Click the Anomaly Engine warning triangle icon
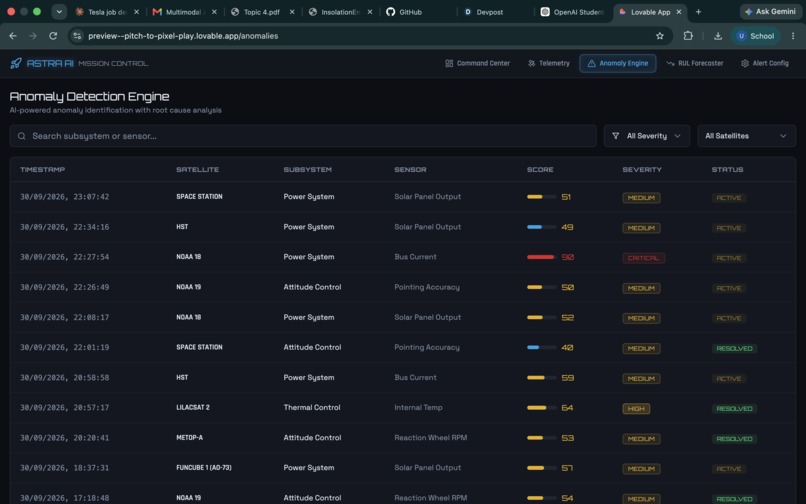The height and width of the screenshot is (504, 806). point(592,63)
